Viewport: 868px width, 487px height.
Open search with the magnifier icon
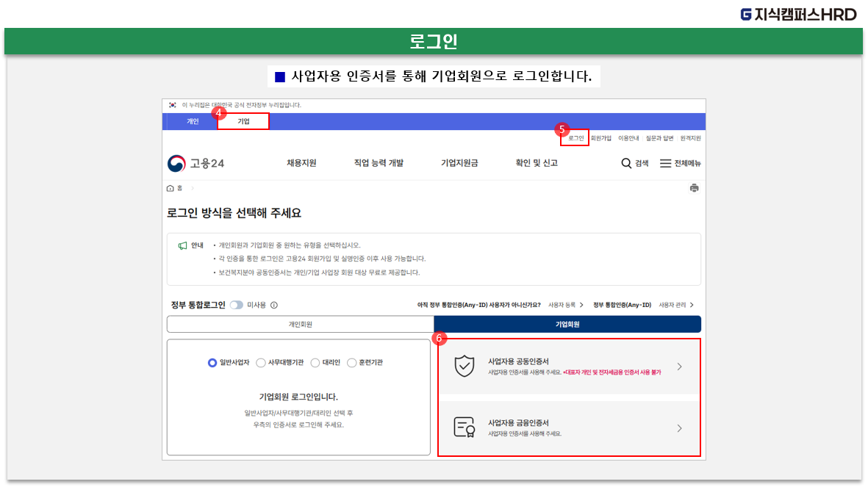626,163
